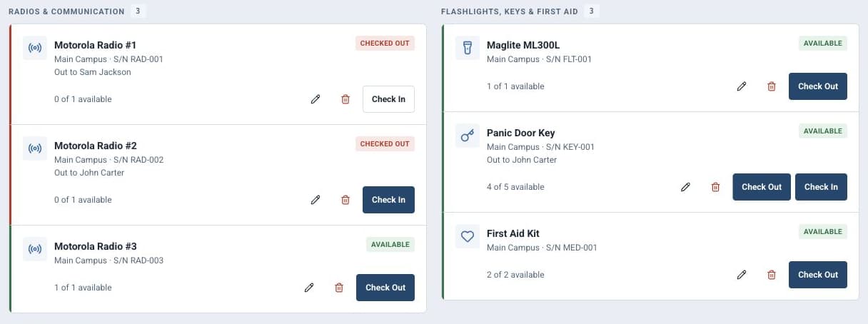
Task: Edit Motorola Radio #1 with pencil icon
Action: coord(316,99)
